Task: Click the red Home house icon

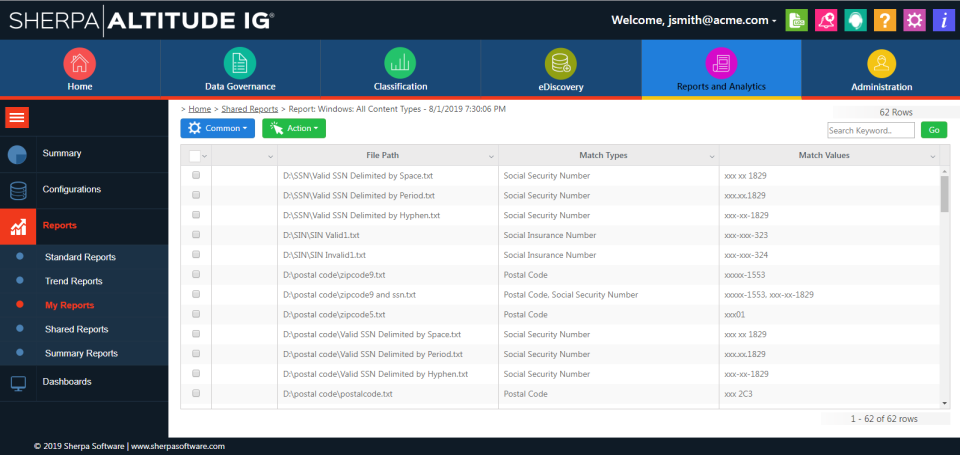Action: click(80, 62)
